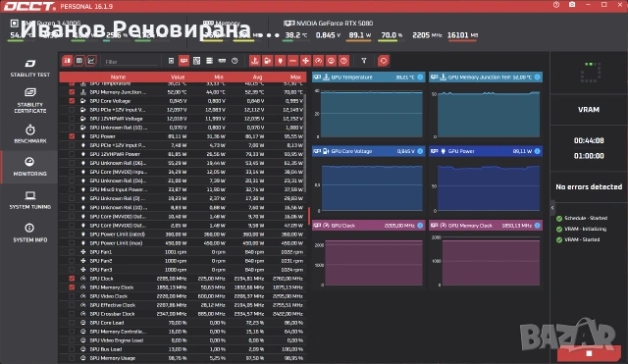This screenshot has width=628, height=364.
Task: Select the Monitoring section
Action: point(30,167)
